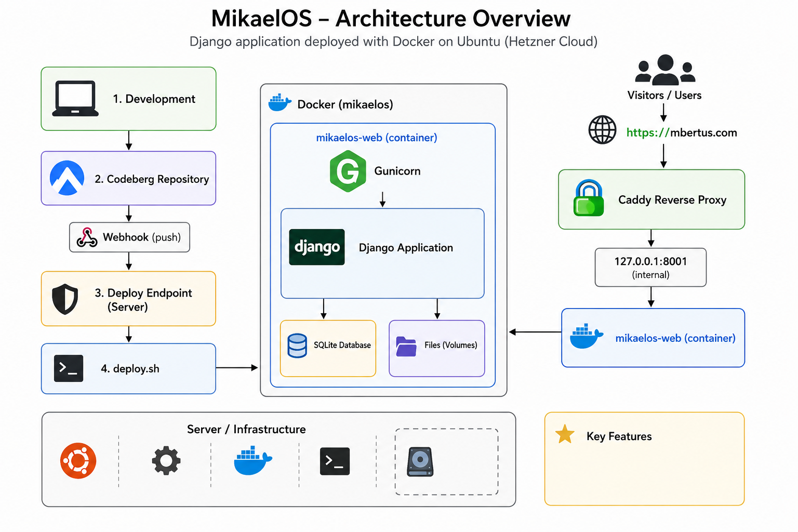Select the SQLite database cylinder icon
This screenshot has height=532, width=798.
coord(297,345)
